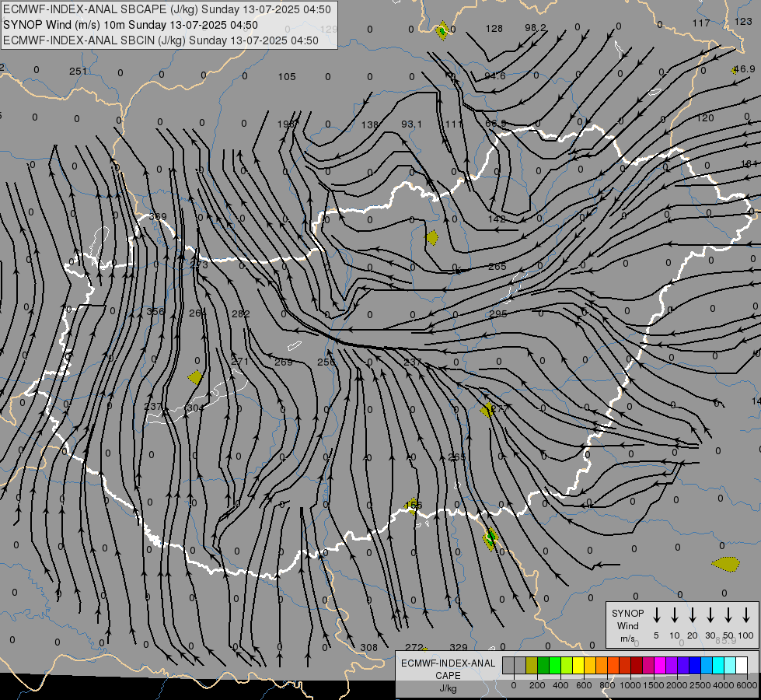This screenshot has width=761, height=700.
Task: Click the SYNOP Wind m/s legend label
Action: coord(627,625)
